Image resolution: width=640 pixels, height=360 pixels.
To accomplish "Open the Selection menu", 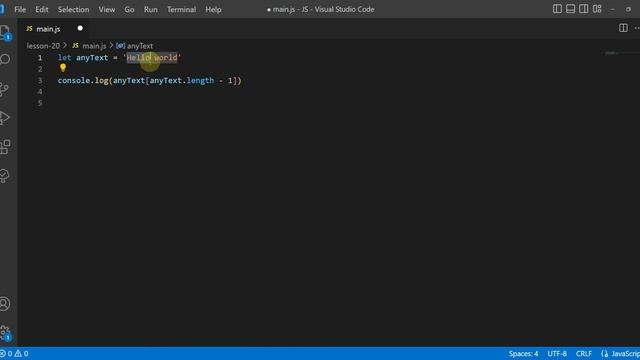I will 73,9.
